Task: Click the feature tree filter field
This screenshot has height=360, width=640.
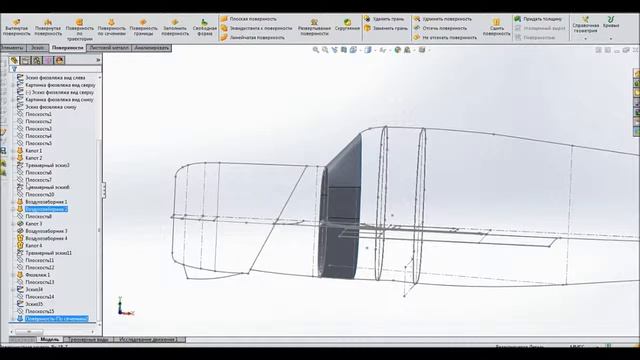Action: 55,69
